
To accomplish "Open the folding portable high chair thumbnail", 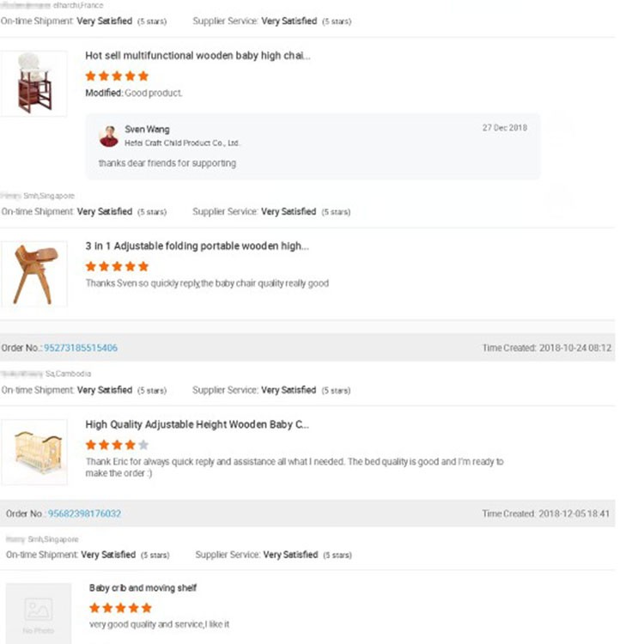I will (x=34, y=275).
